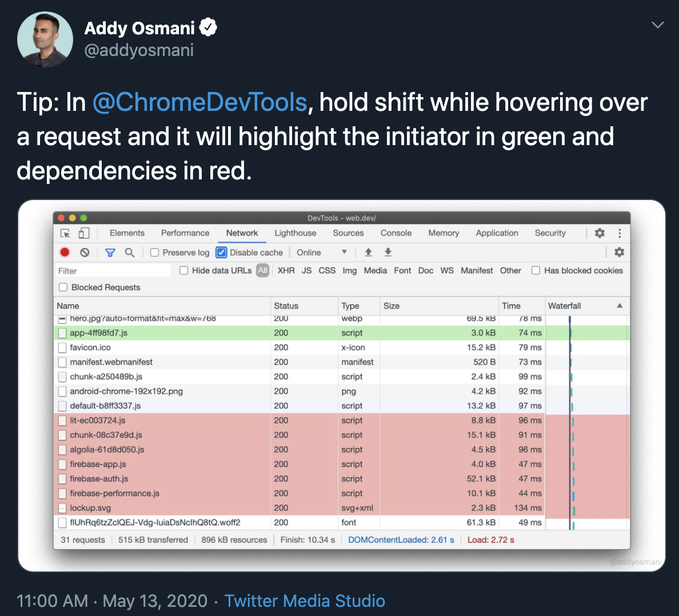Viewport: 679px width, 616px height.
Task: Open network search via the magnifier icon
Action: tap(130, 253)
